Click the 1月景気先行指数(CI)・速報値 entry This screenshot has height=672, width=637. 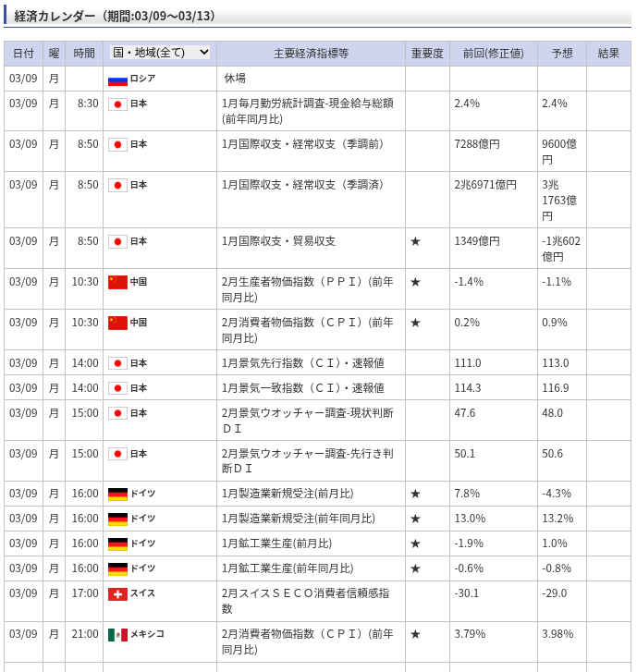pyautogui.click(x=302, y=363)
